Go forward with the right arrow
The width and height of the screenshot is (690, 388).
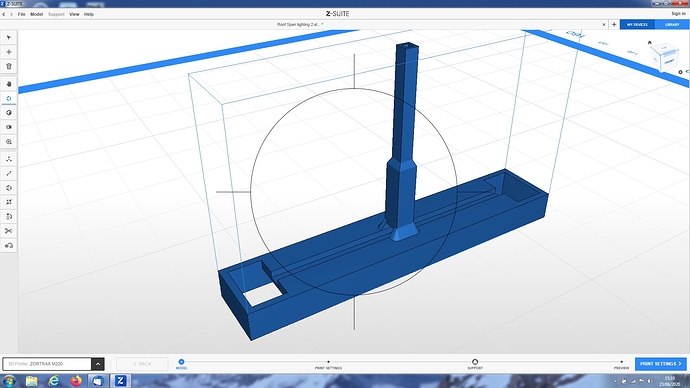click(11, 14)
